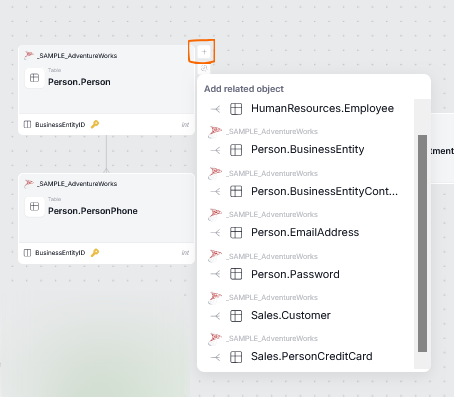The height and width of the screenshot is (397, 454).
Task: Click the dashed-circle icon beneath the plus button
Action: (204, 69)
